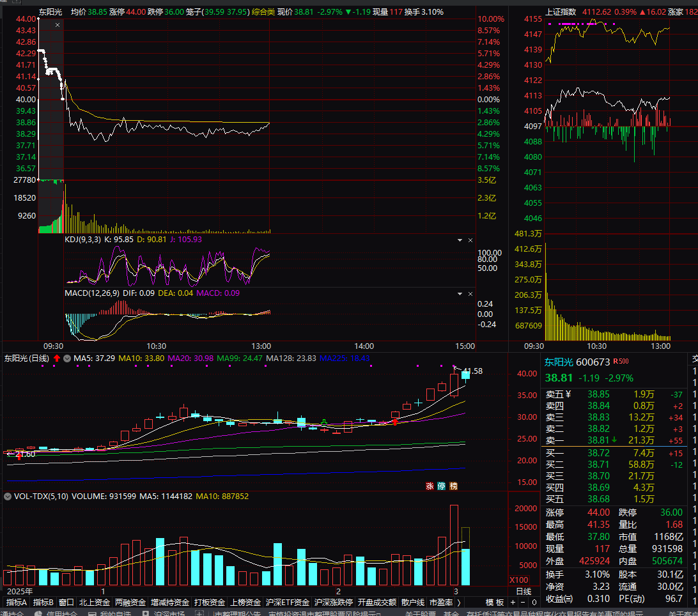Expand the daily K-line settings dropdown icon
Viewport: 698px width, 616px height.
click(67, 358)
